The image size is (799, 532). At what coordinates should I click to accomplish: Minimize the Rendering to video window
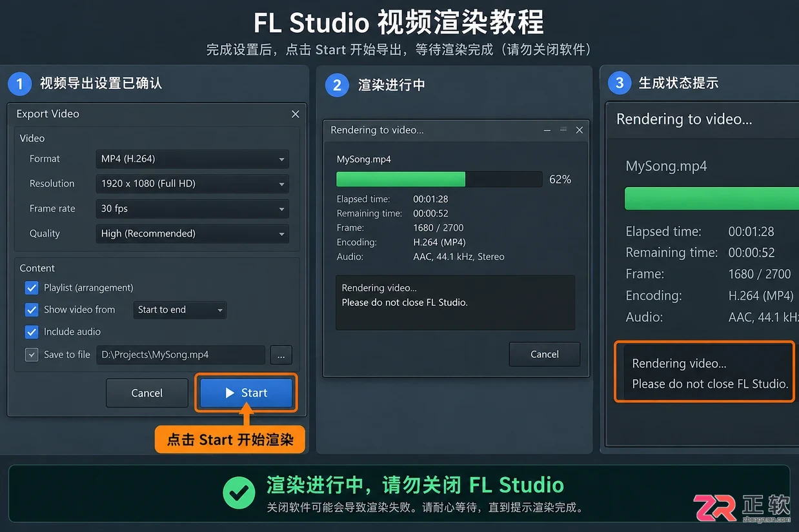(547, 130)
